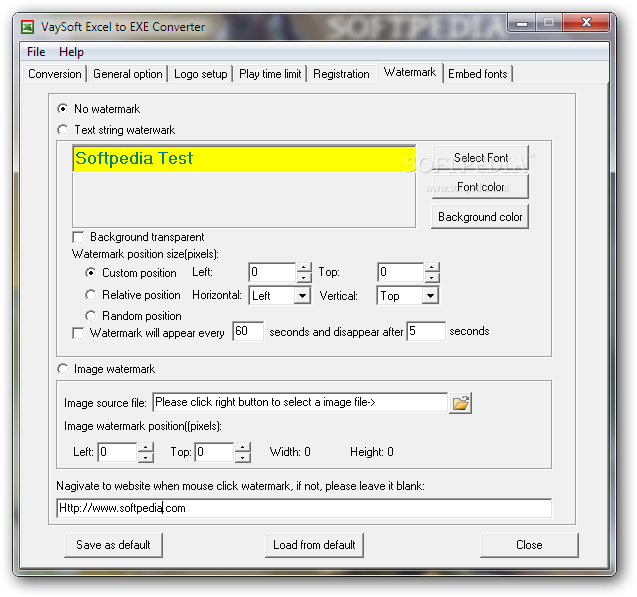Click the appear-every seconds field showing 60
This screenshot has width=637, height=597.
[x=248, y=331]
